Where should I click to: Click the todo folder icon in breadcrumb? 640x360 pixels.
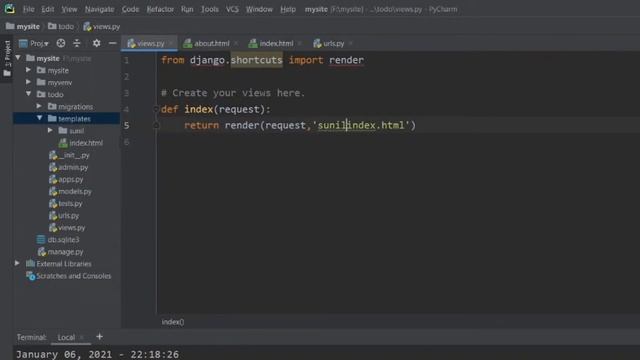click(52, 26)
